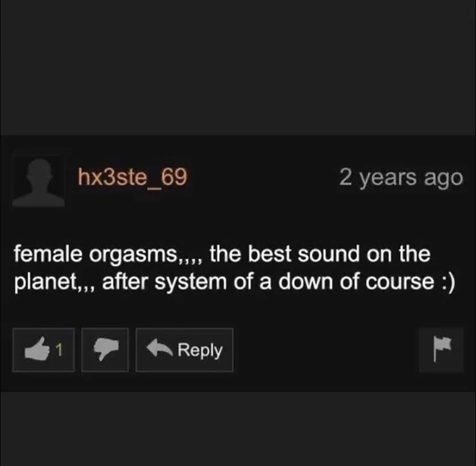Click the second line starting with "planet"
This screenshot has height=466, width=476.
click(x=235, y=282)
